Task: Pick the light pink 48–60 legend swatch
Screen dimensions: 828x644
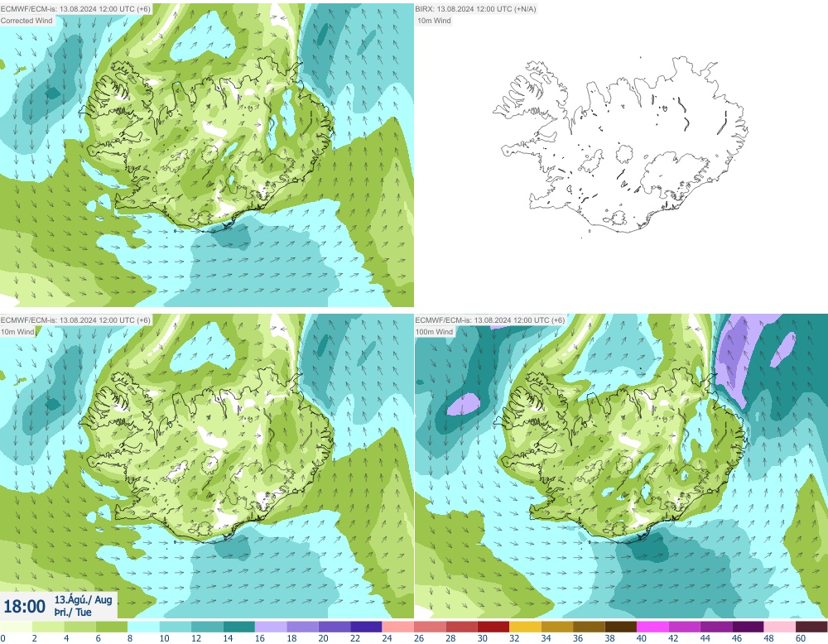Action: [780, 627]
